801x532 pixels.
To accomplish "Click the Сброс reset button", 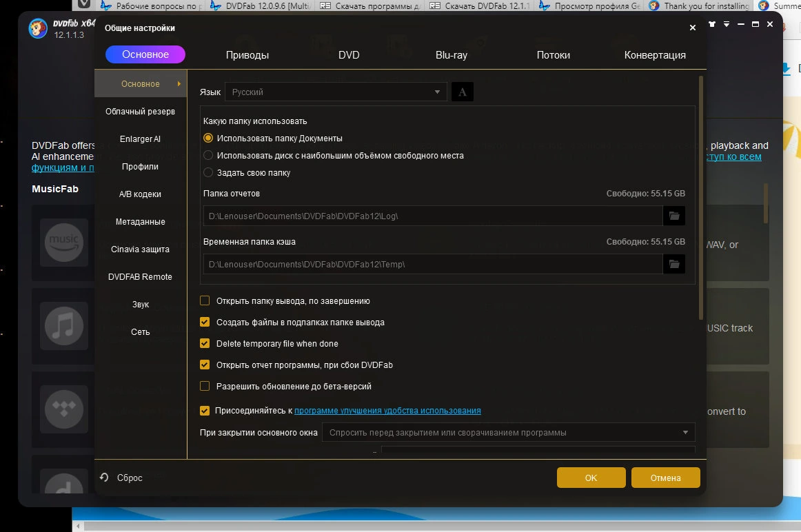I will pos(130,478).
